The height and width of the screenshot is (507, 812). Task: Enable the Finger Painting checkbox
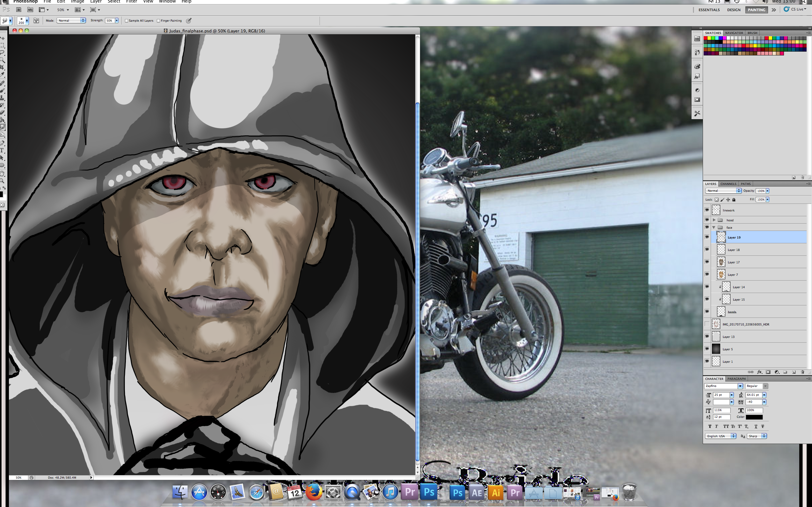(x=158, y=21)
